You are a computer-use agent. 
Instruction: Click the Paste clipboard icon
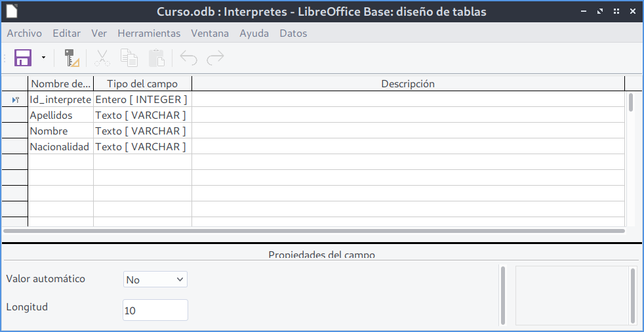[x=157, y=58]
